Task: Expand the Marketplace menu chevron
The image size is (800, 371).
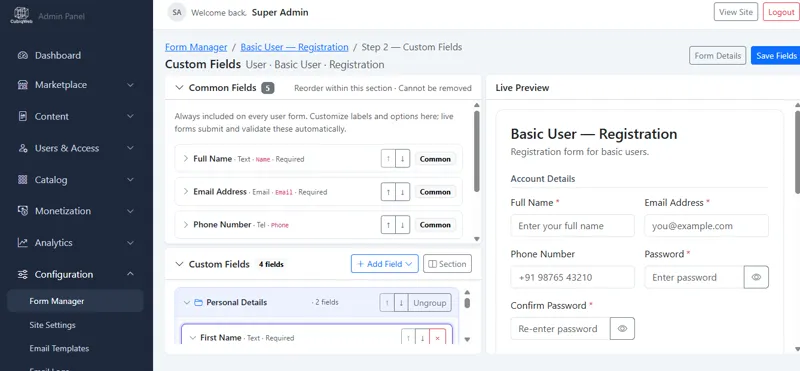Action: [130, 85]
